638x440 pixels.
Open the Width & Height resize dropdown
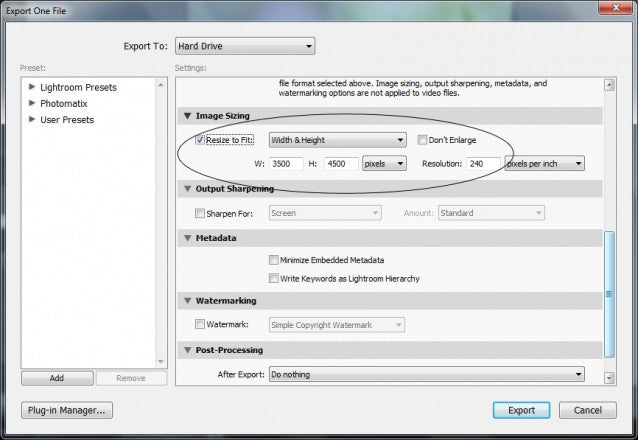337,140
